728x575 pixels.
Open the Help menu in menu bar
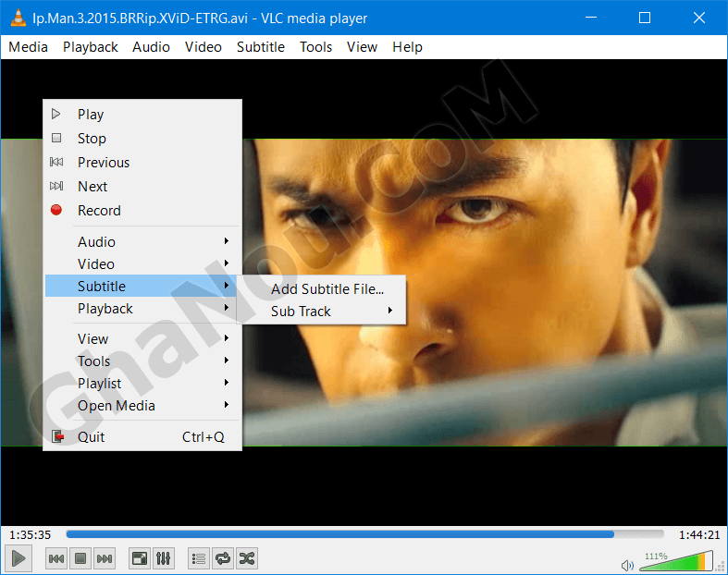(x=407, y=47)
